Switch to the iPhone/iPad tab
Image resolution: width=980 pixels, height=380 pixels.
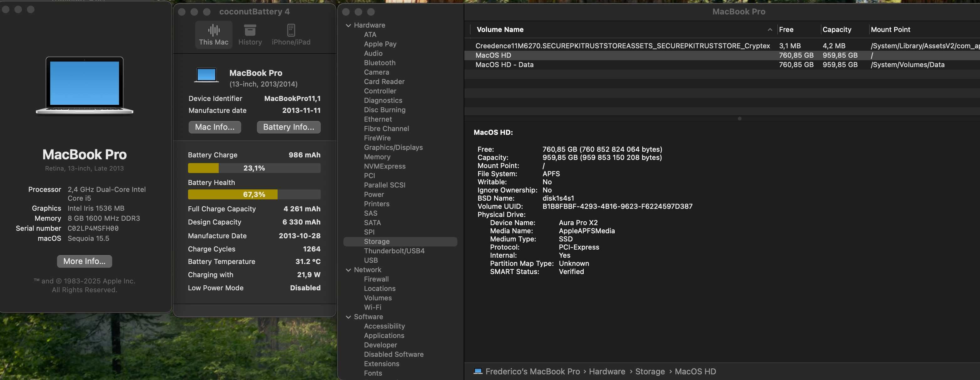[x=291, y=35]
